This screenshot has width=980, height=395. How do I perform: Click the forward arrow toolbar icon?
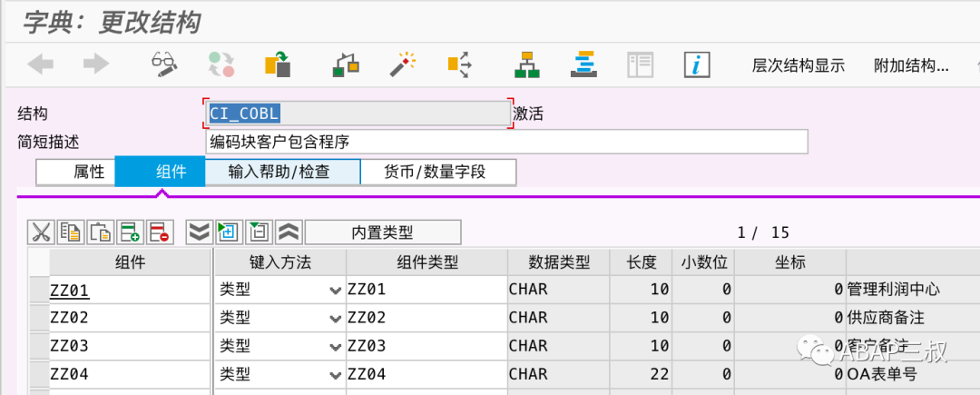95,64
